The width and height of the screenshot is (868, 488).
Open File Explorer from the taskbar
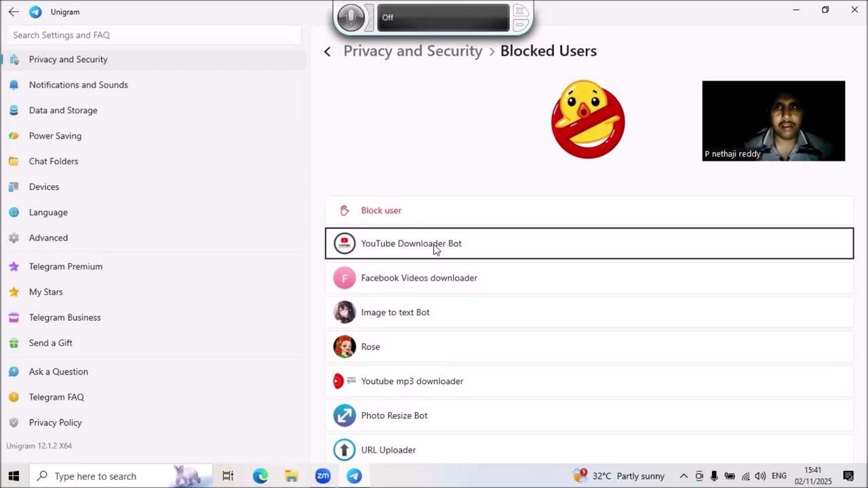292,476
